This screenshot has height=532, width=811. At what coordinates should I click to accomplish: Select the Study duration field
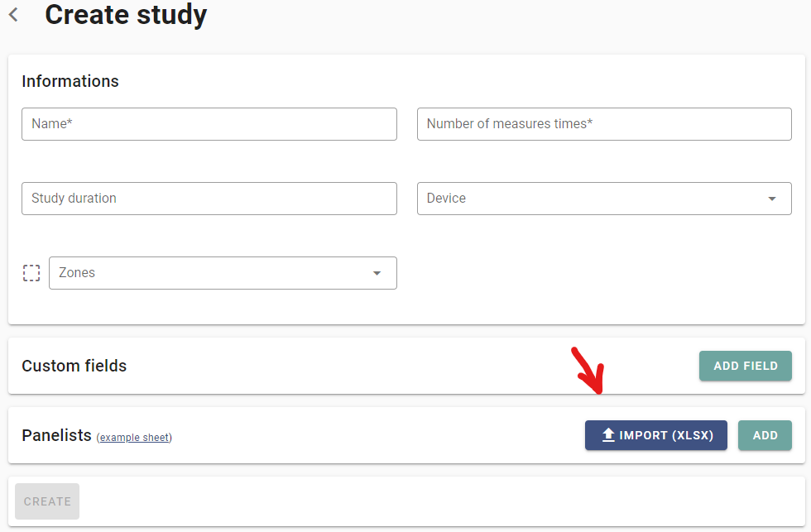209,199
